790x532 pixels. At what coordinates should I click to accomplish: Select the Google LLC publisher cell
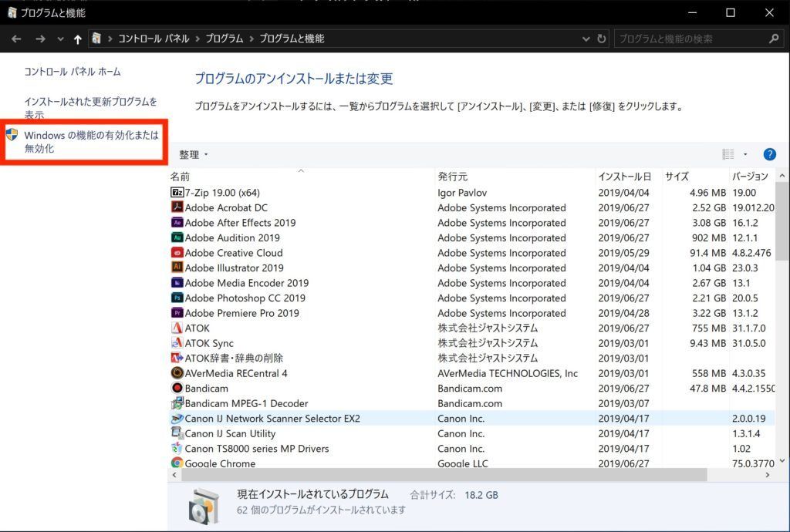[463, 463]
